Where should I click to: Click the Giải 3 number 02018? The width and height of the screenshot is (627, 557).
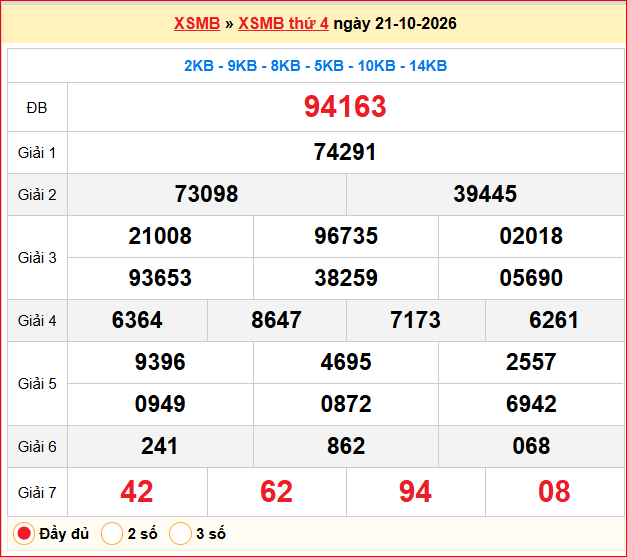tap(531, 236)
